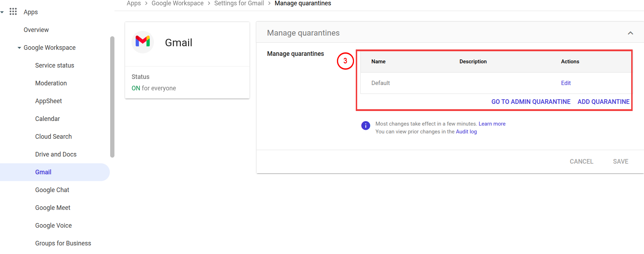Select the highlighted Gmail sidebar item
This screenshot has width=644, height=254.
pos(55,172)
